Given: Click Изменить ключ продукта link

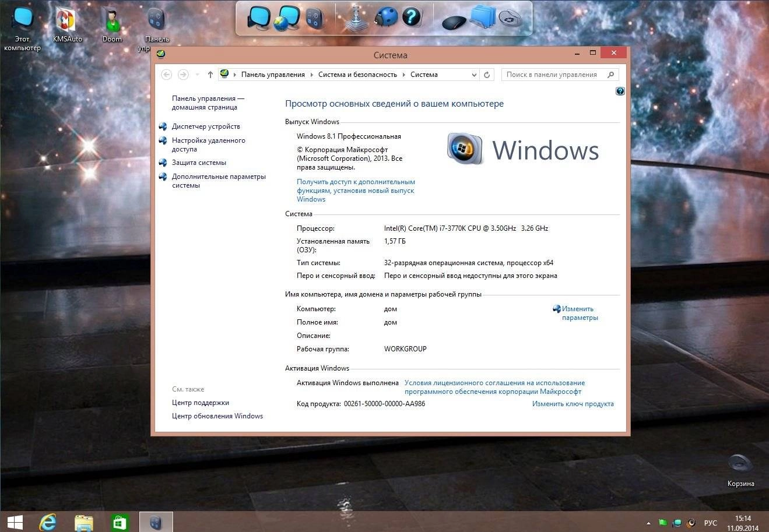Looking at the screenshot, I should [573, 404].
